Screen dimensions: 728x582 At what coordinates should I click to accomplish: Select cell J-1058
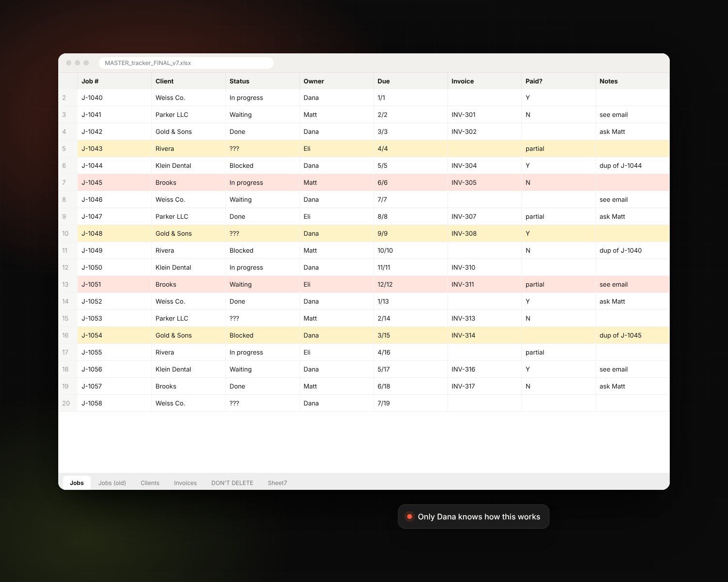[115, 403]
